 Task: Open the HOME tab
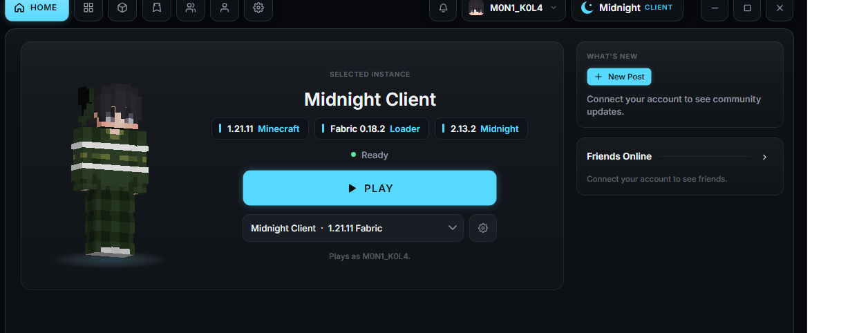coord(37,8)
